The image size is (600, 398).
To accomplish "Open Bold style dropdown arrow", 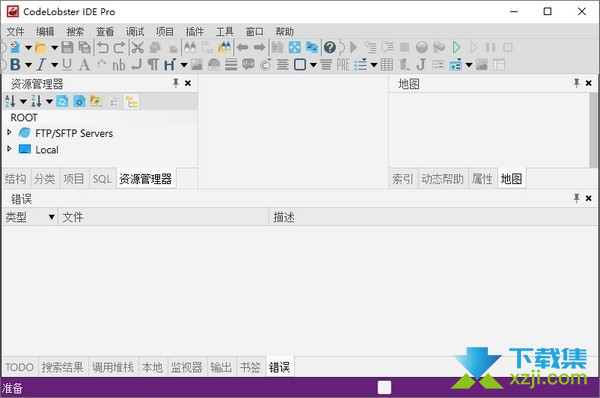I will 28,65.
